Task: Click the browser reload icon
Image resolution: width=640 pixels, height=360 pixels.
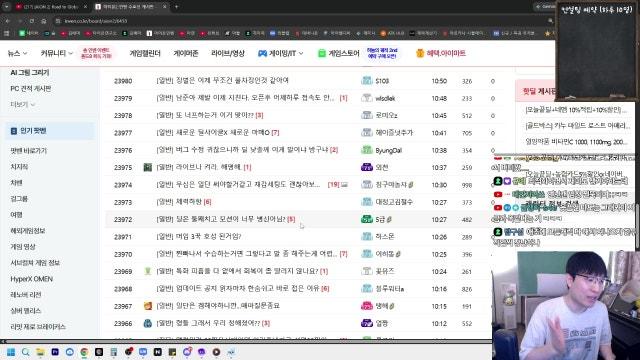Action: [32, 21]
